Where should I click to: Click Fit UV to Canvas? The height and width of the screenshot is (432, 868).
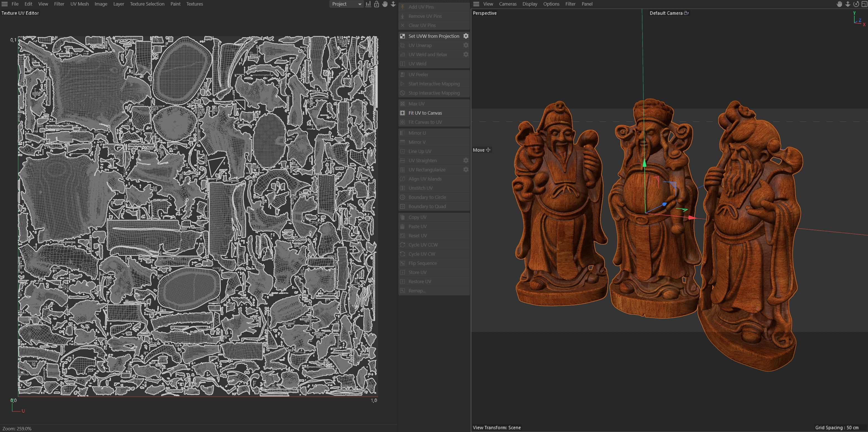(425, 113)
